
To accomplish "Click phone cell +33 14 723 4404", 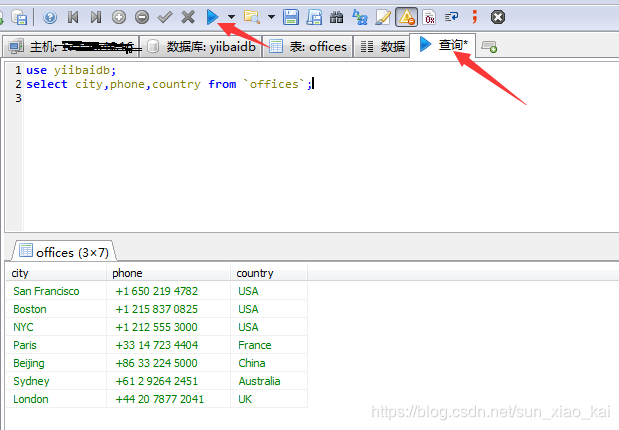I will [168, 345].
